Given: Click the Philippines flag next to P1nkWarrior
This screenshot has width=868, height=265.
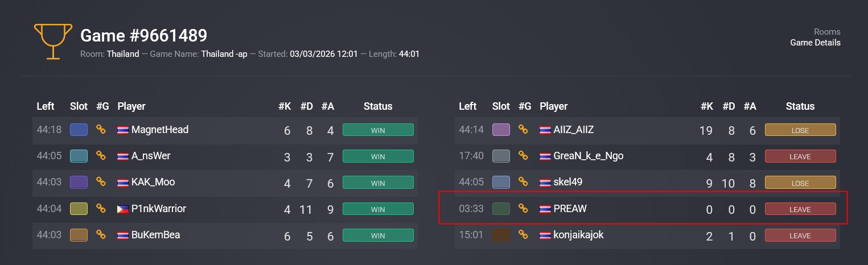Looking at the screenshot, I should pos(123,209).
